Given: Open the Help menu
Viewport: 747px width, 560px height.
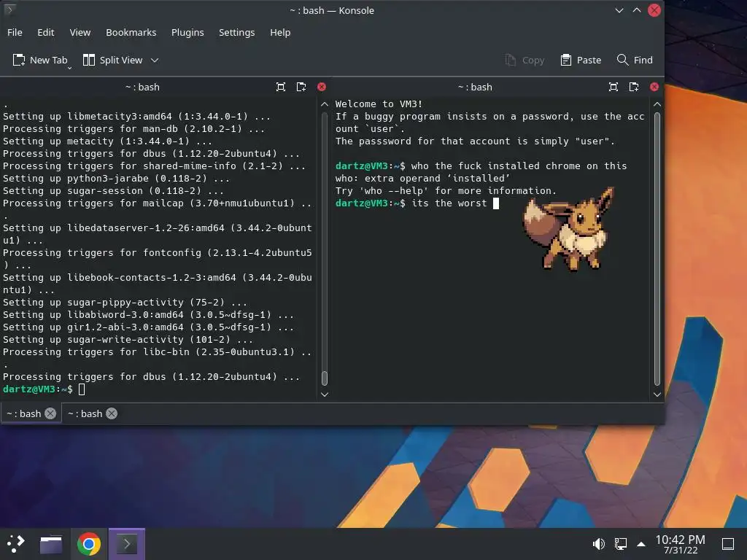Looking at the screenshot, I should coord(280,32).
